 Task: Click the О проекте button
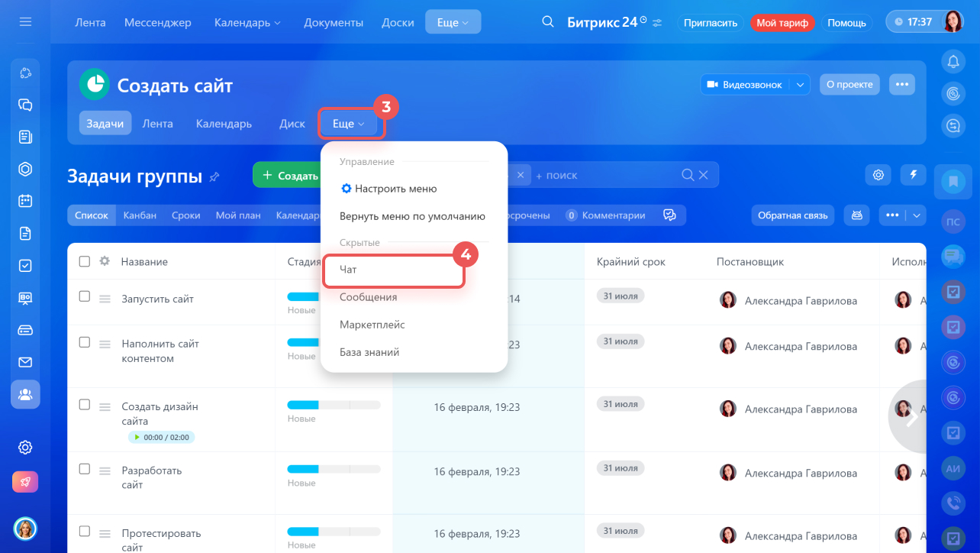pos(849,85)
